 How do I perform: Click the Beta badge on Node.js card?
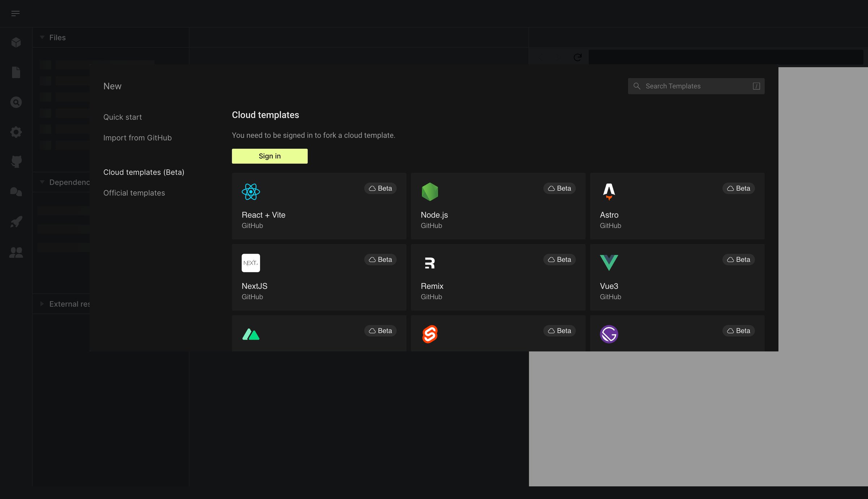click(559, 189)
